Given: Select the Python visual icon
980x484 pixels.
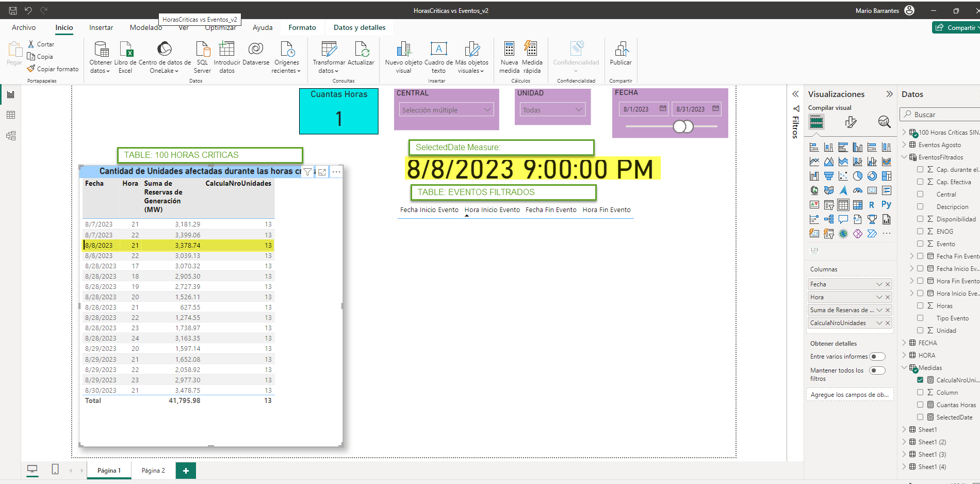Looking at the screenshot, I should tap(887, 205).
